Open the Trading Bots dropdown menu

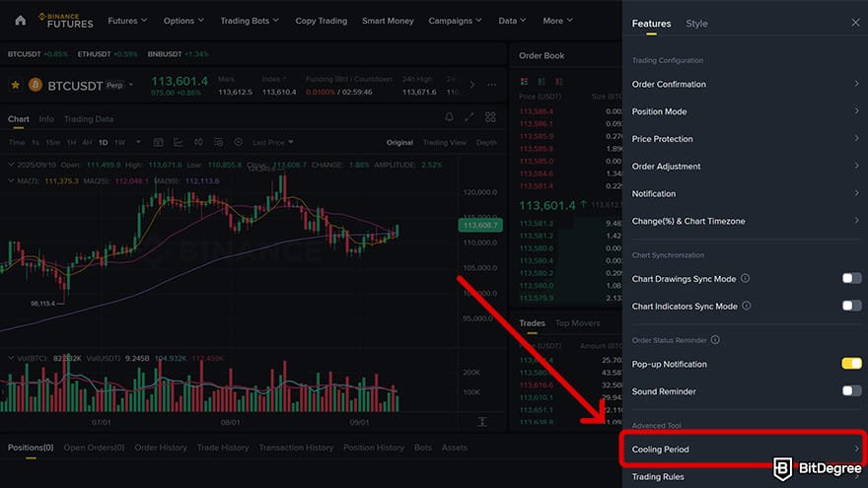pyautogui.click(x=250, y=21)
